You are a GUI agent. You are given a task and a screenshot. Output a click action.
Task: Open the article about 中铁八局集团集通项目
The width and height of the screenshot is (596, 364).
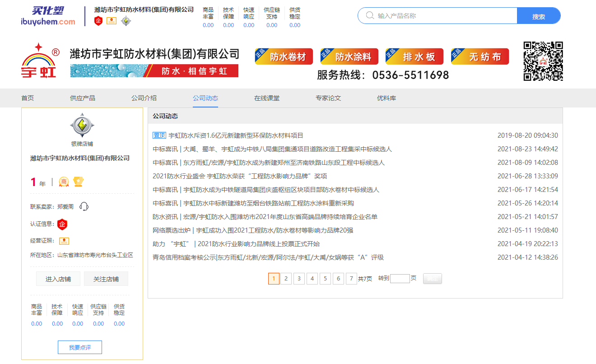(272, 149)
